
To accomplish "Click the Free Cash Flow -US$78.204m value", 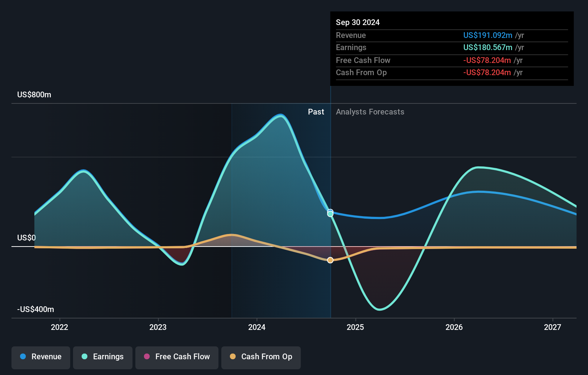I will point(487,60).
